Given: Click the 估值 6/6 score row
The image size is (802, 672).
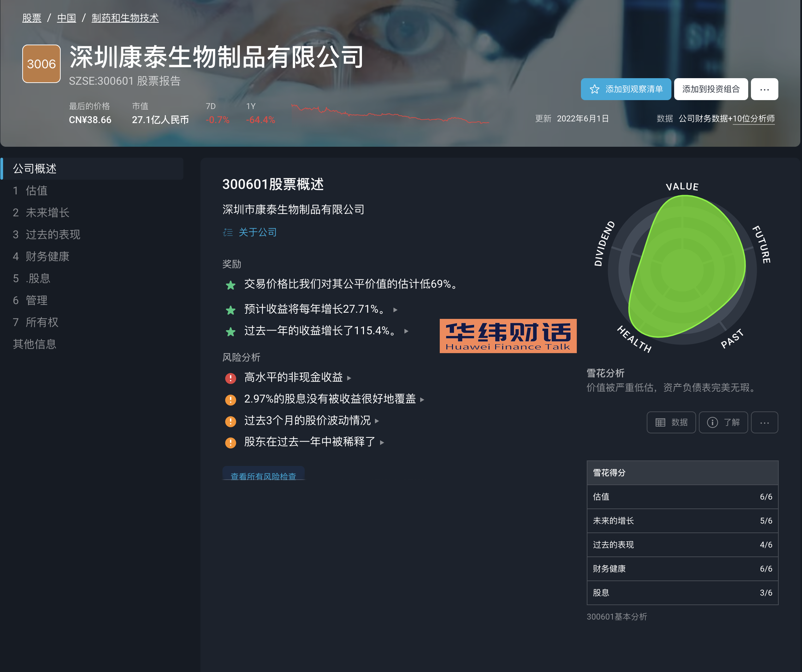Looking at the screenshot, I should pos(682,497).
